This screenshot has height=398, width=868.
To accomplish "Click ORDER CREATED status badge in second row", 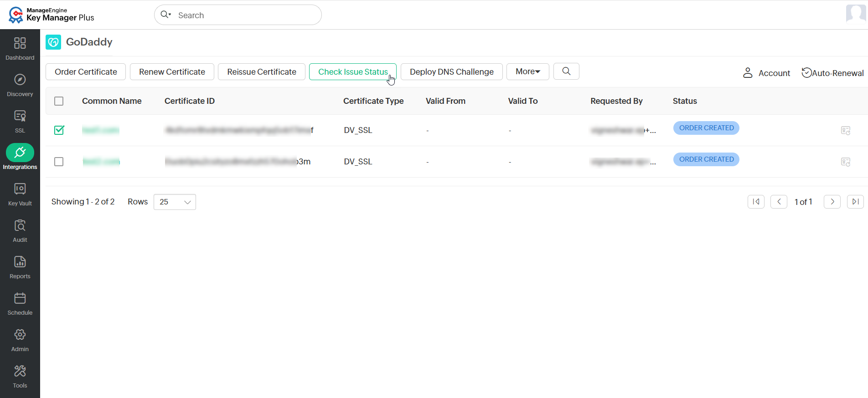I will (706, 159).
